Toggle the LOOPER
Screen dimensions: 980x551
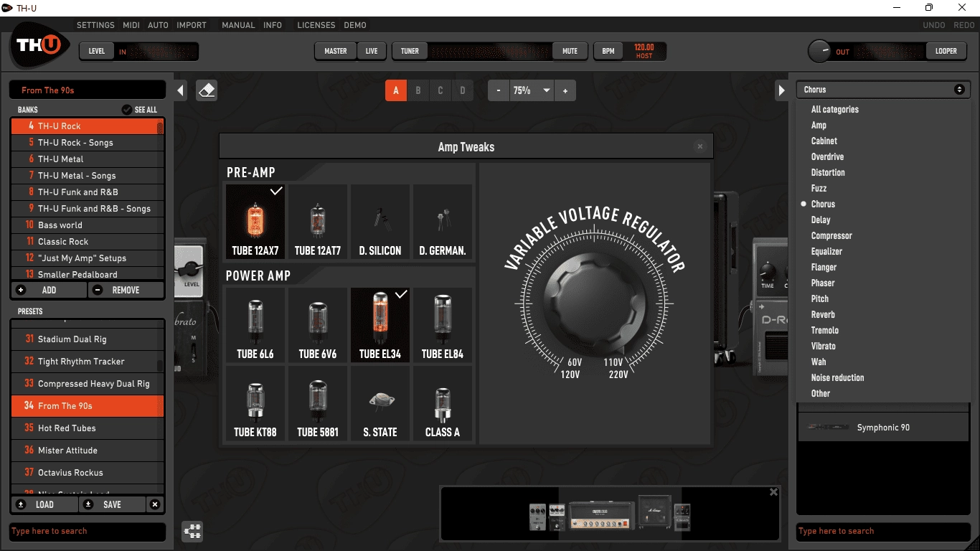946,51
